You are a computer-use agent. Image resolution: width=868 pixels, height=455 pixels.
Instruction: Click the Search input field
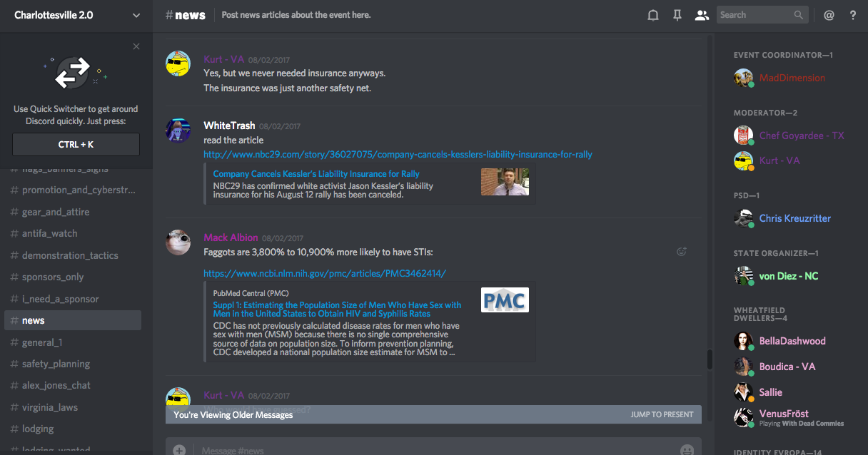click(755, 15)
